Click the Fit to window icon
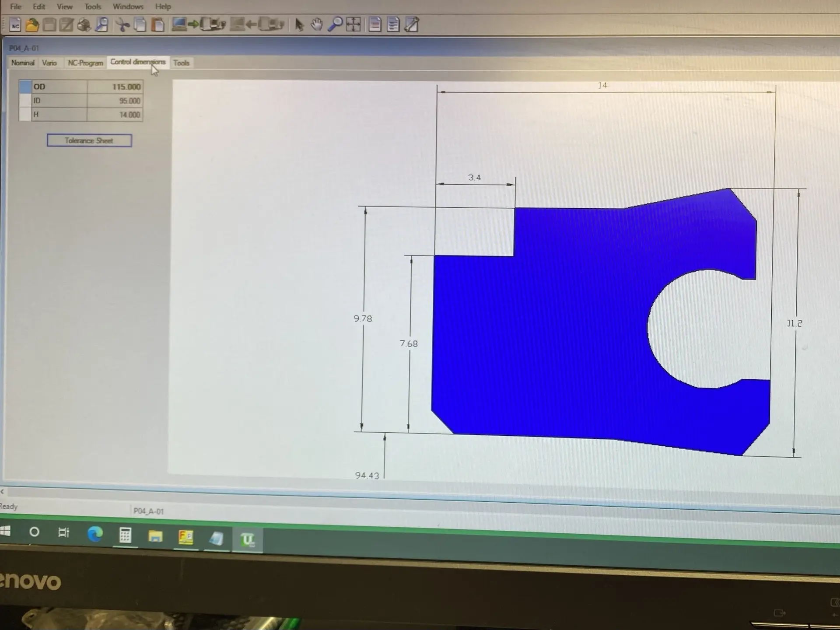 [353, 24]
